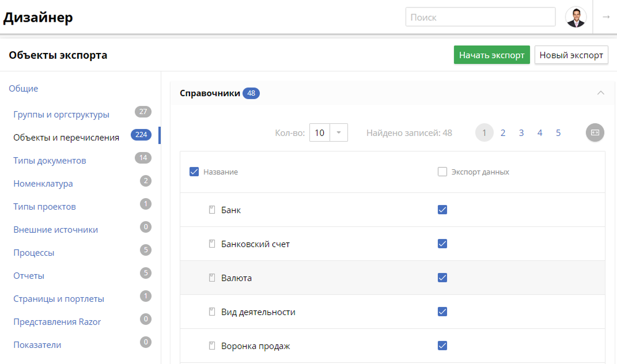The height and width of the screenshot is (364, 617).
Task: Click the file icon next to Вид деятельности
Action: 212,312
